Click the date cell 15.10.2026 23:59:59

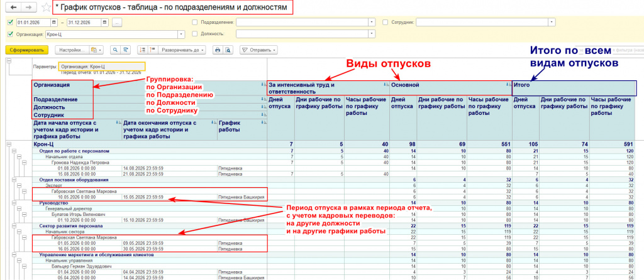click(x=143, y=220)
